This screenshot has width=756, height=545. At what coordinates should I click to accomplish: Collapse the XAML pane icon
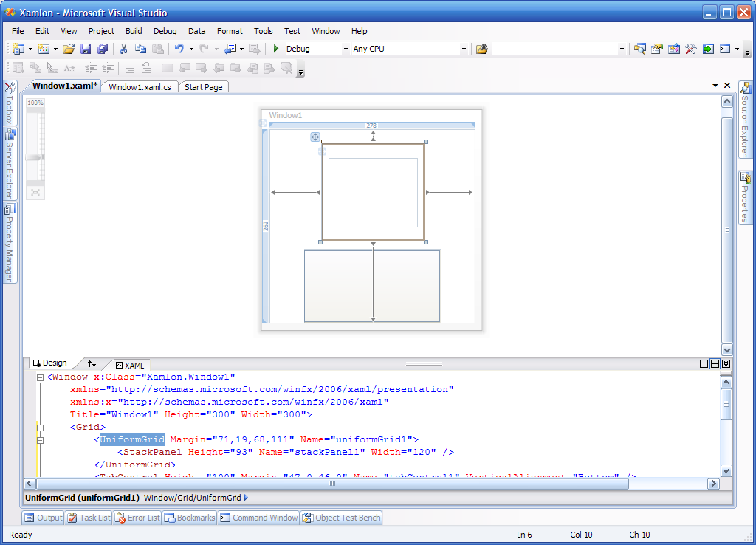coord(726,363)
